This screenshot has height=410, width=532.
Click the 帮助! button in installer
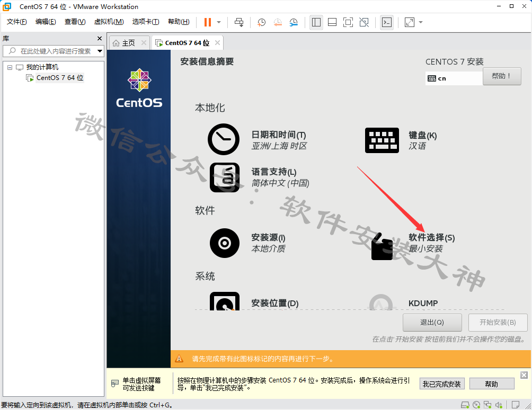(x=502, y=76)
